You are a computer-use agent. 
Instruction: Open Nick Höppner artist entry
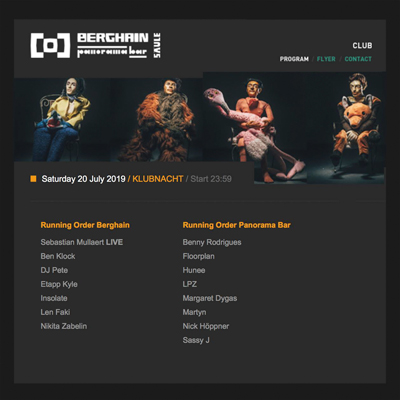point(206,326)
